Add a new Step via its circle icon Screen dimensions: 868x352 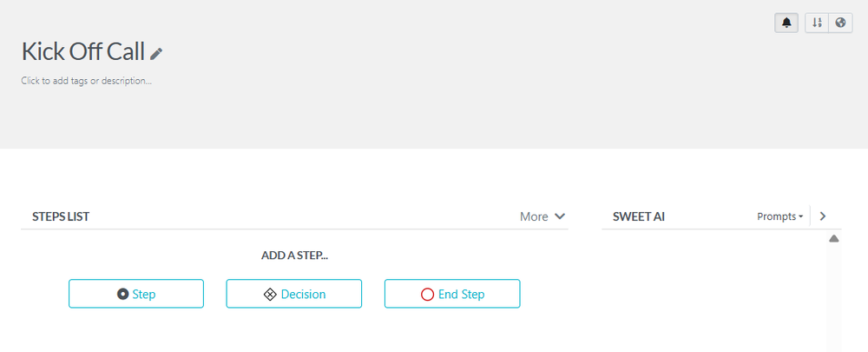point(123,294)
